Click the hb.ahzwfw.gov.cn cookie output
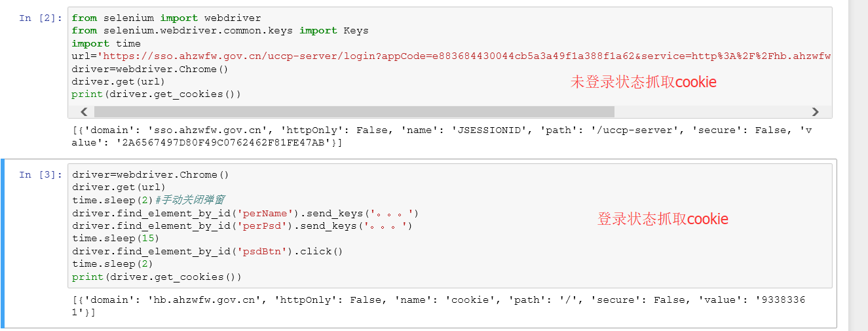Screen dimensions: 868x331 click(x=439, y=306)
